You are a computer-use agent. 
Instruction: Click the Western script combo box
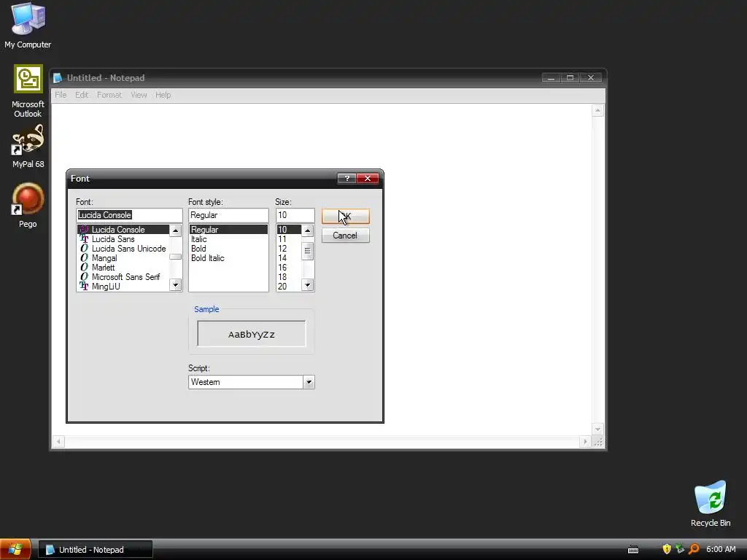pos(252,382)
